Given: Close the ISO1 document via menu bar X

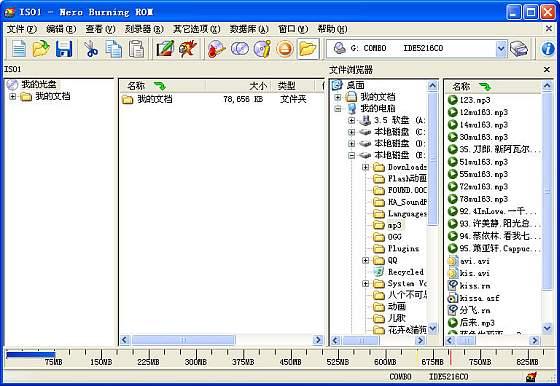Looking at the screenshot, I should tap(549, 28).
